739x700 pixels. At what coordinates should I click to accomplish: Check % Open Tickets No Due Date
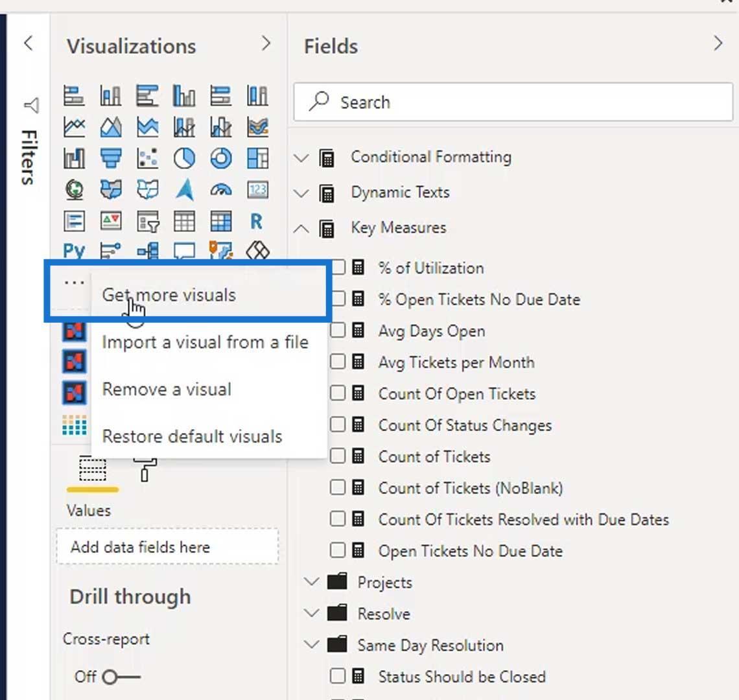tap(338, 299)
